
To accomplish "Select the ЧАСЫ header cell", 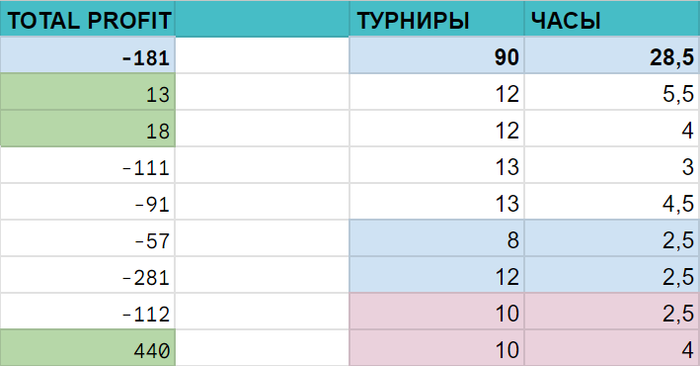I will point(612,19).
